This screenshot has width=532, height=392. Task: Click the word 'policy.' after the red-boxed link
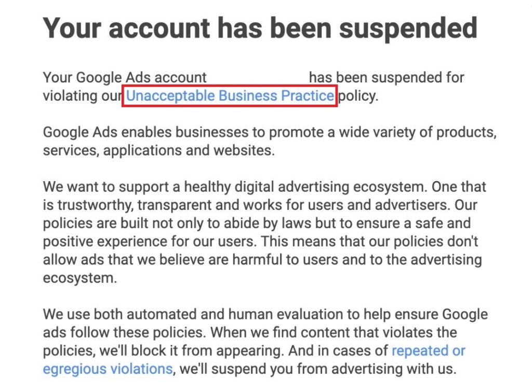(358, 96)
